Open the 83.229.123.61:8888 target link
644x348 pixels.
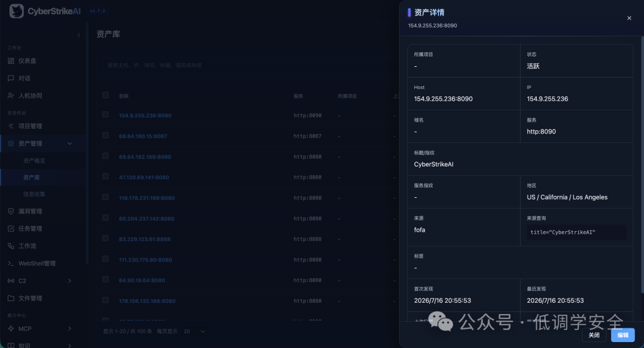(x=144, y=239)
